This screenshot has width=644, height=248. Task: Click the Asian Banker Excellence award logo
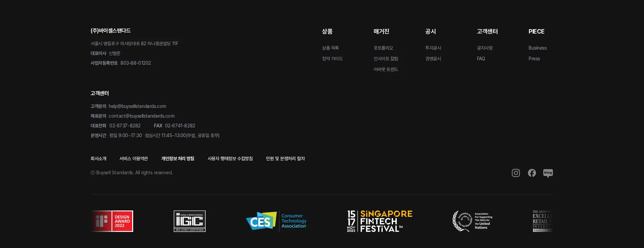click(542, 221)
